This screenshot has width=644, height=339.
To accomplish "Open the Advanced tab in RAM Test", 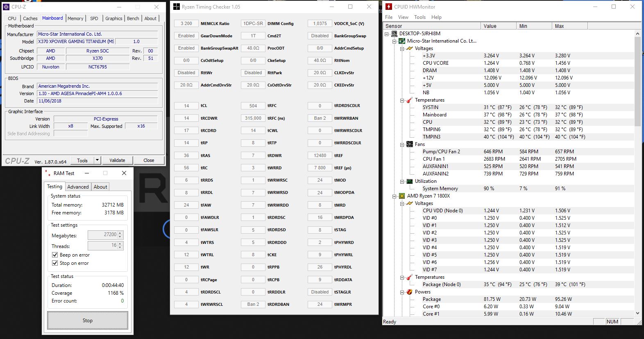I will tap(78, 187).
